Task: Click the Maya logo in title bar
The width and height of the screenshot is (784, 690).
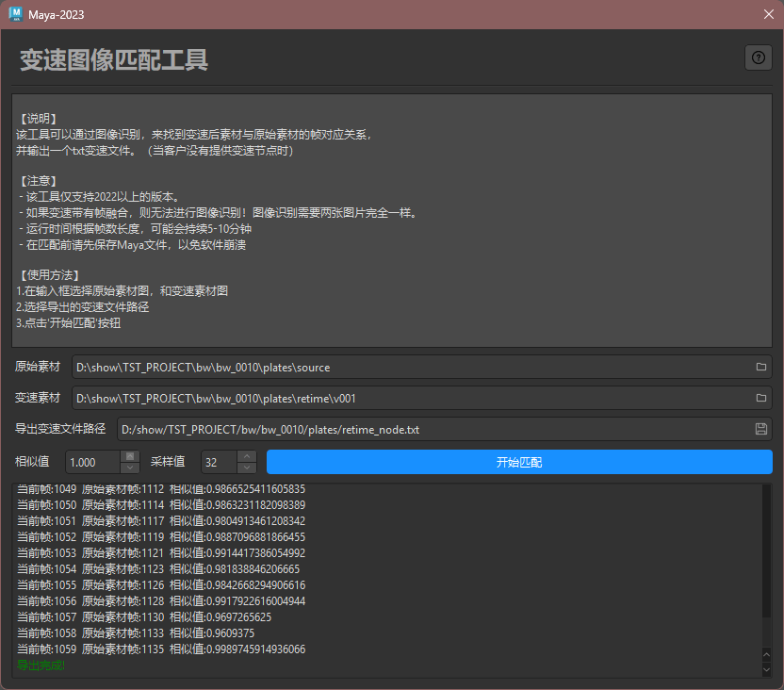Action: tap(15, 13)
